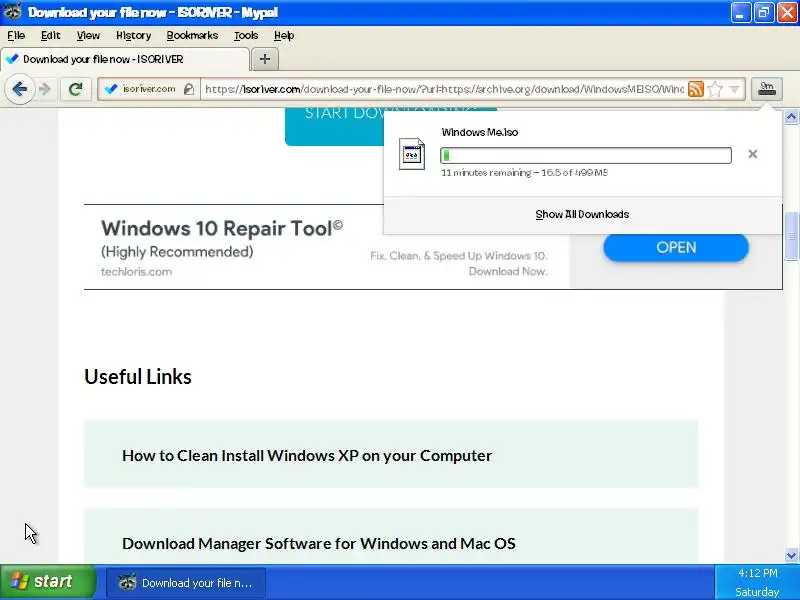
Task: Open the Windows start menu
Action: 48,582
